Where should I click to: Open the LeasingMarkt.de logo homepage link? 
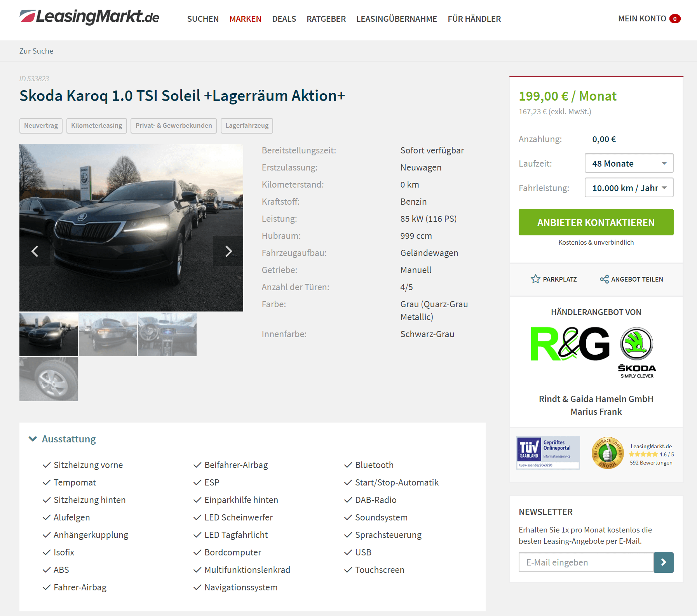click(89, 17)
